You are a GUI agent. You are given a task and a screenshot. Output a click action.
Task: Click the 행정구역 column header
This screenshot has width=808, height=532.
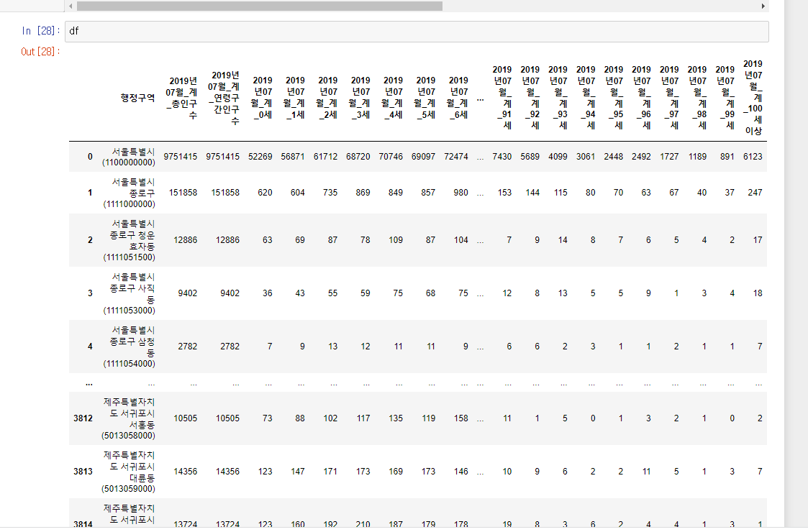[137, 98]
